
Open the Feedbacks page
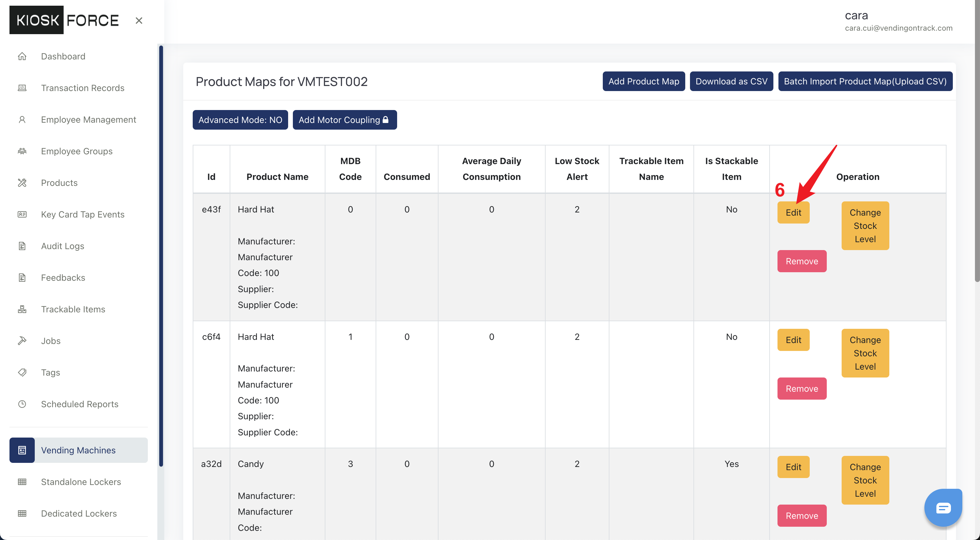[63, 278]
